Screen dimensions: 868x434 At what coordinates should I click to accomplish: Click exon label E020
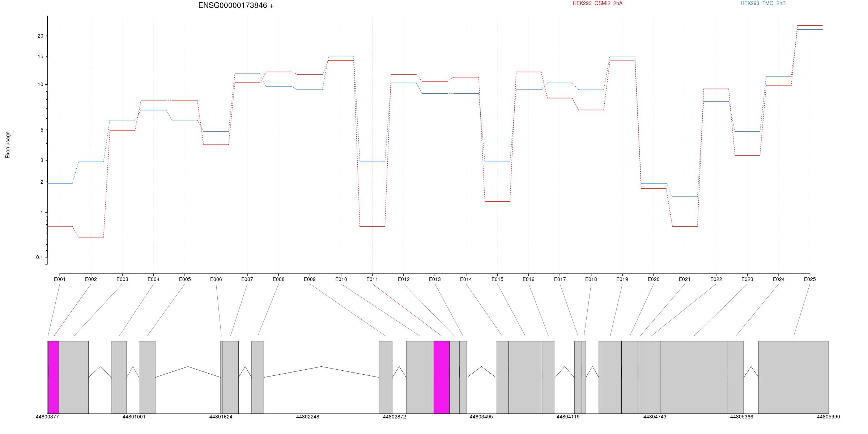(x=654, y=279)
